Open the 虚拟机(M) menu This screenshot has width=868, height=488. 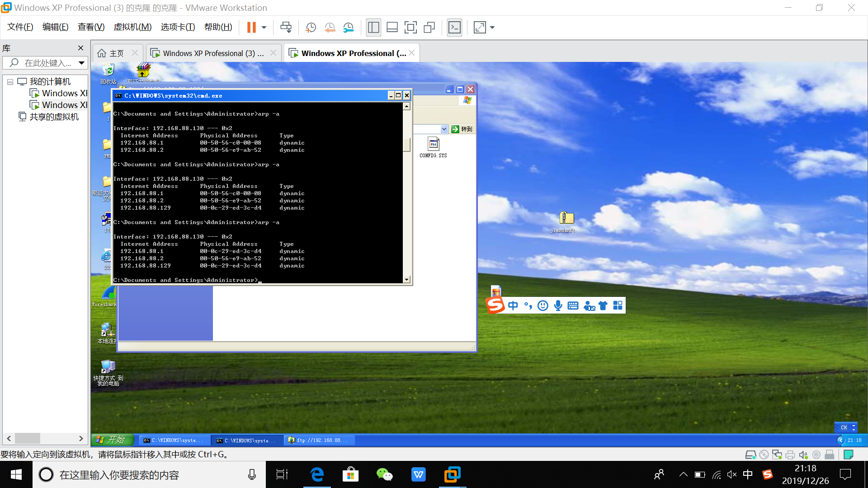(x=132, y=27)
